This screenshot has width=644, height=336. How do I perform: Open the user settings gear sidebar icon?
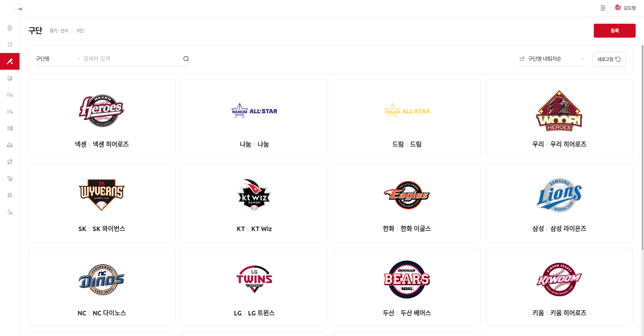pos(10,212)
